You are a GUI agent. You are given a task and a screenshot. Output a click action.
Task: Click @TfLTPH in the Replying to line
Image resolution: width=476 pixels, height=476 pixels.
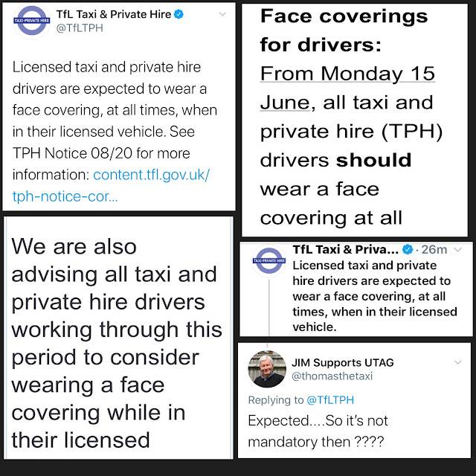point(330,400)
